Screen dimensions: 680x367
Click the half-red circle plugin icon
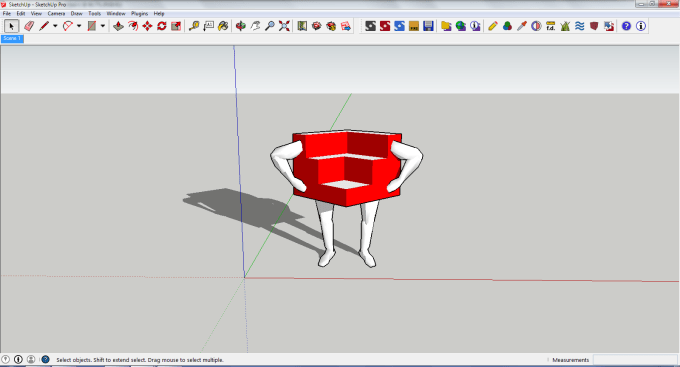click(x=536, y=26)
